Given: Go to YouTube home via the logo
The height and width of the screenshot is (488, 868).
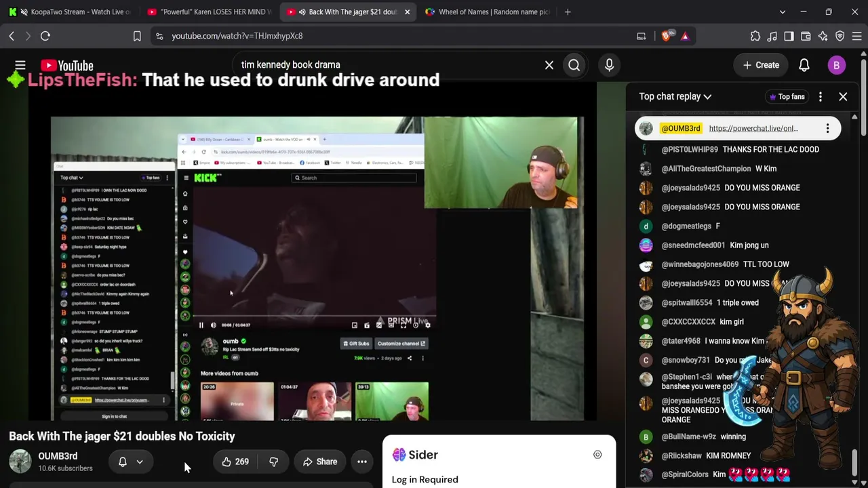Looking at the screenshot, I should click(66, 65).
